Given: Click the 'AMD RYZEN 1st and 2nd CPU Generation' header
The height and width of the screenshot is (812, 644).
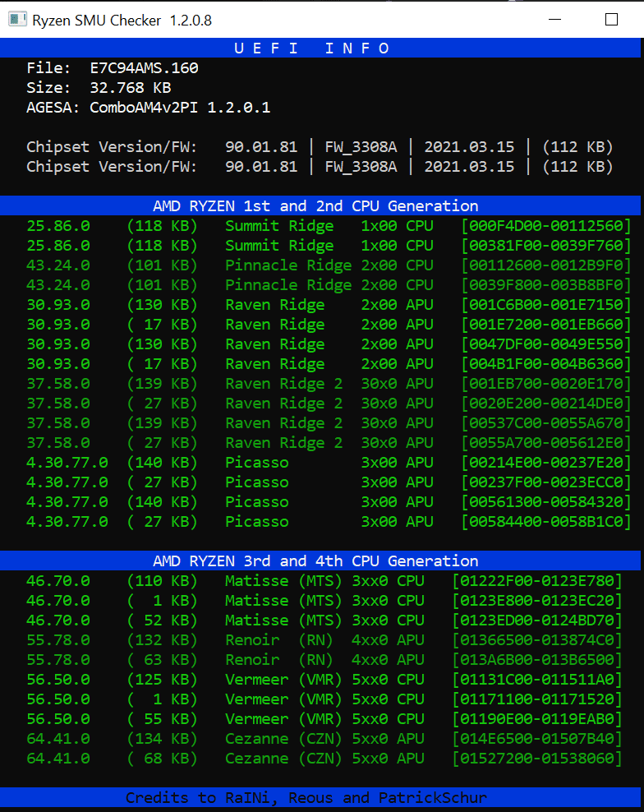Looking at the screenshot, I should click(x=320, y=205).
